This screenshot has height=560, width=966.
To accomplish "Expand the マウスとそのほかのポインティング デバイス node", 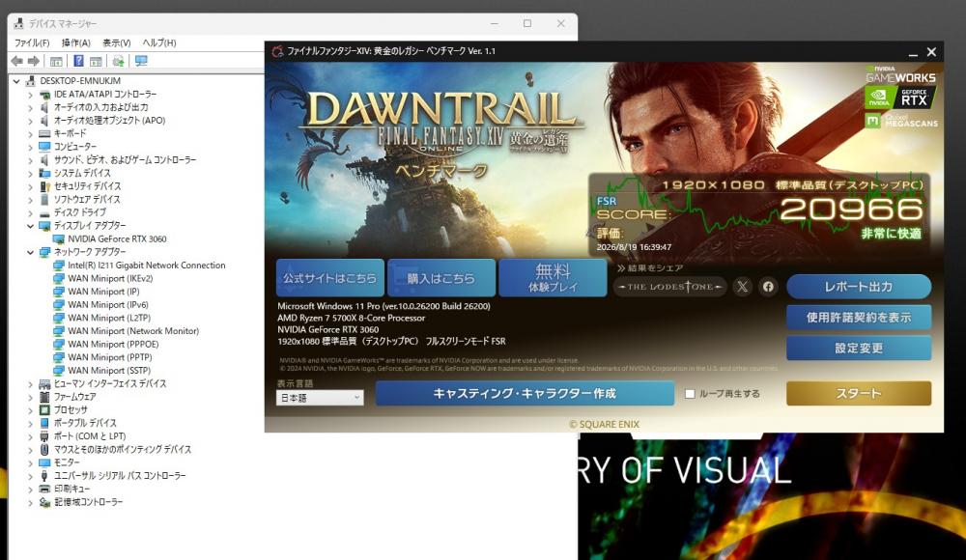I will (x=30, y=450).
